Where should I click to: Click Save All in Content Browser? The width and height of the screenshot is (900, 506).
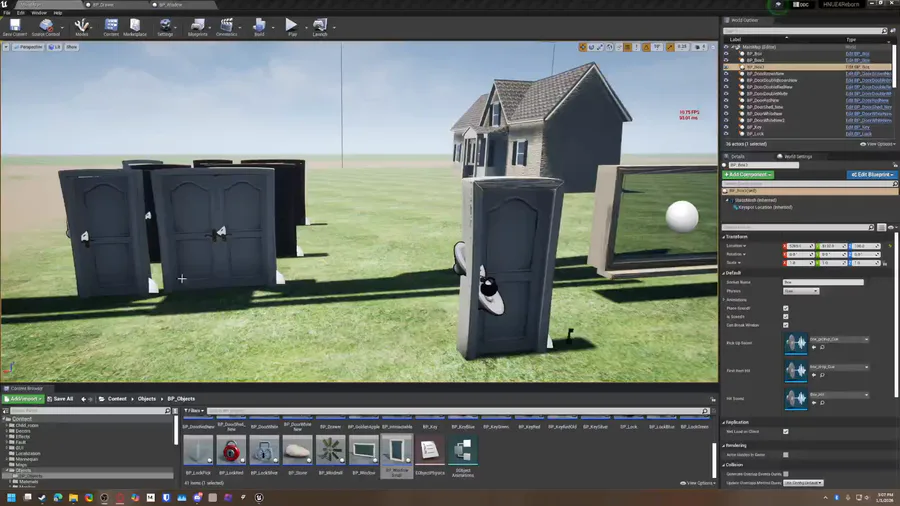[x=61, y=398]
